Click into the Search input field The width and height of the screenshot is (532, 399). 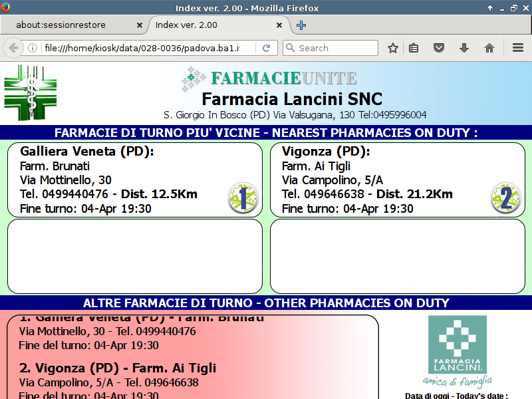336,48
